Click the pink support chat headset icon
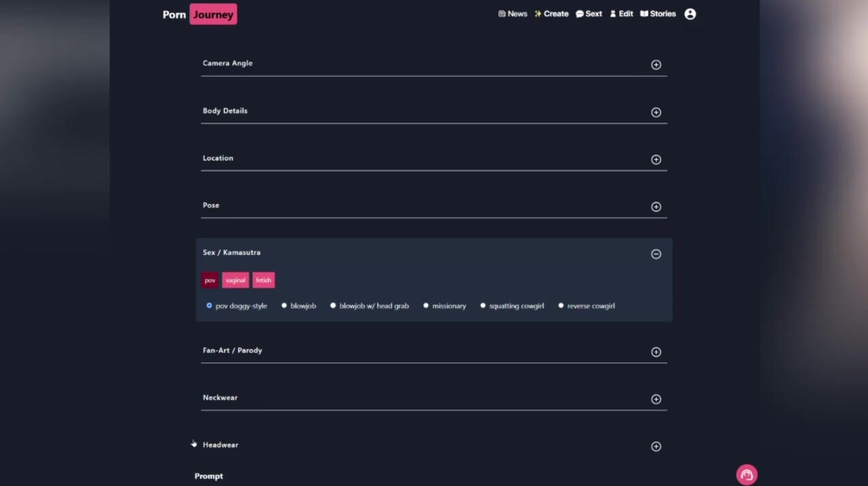The image size is (868, 486). click(747, 475)
